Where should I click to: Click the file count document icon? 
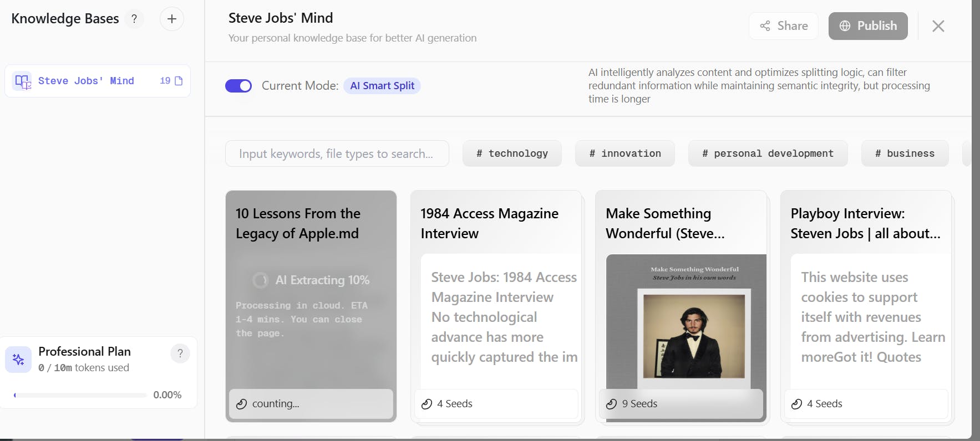[x=179, y=81]
